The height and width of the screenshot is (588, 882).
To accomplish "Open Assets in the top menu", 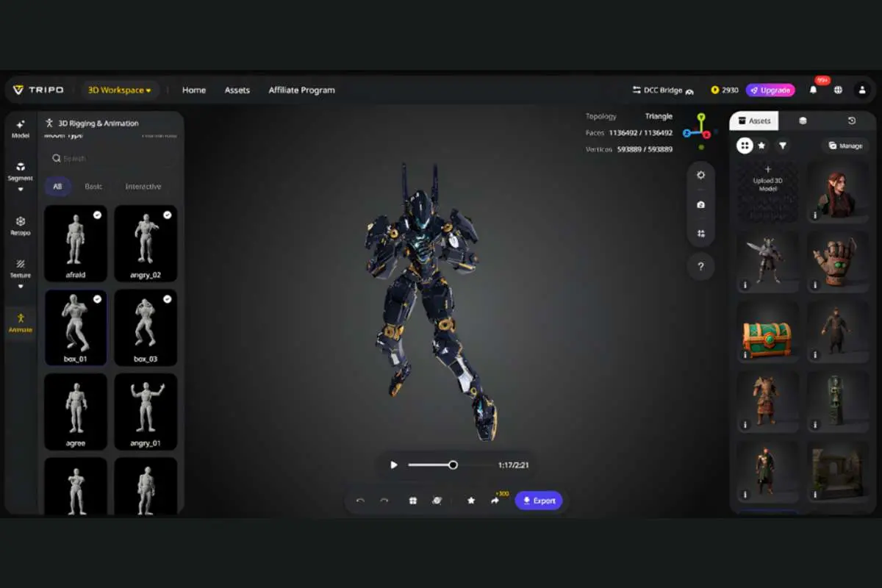I will point(237,90).
